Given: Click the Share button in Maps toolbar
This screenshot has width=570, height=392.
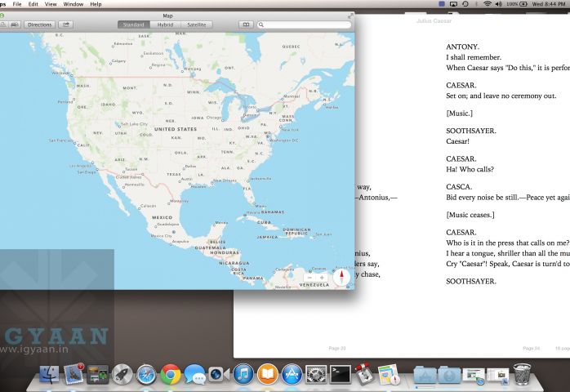Looking at the screenshot, I should 66,24.
